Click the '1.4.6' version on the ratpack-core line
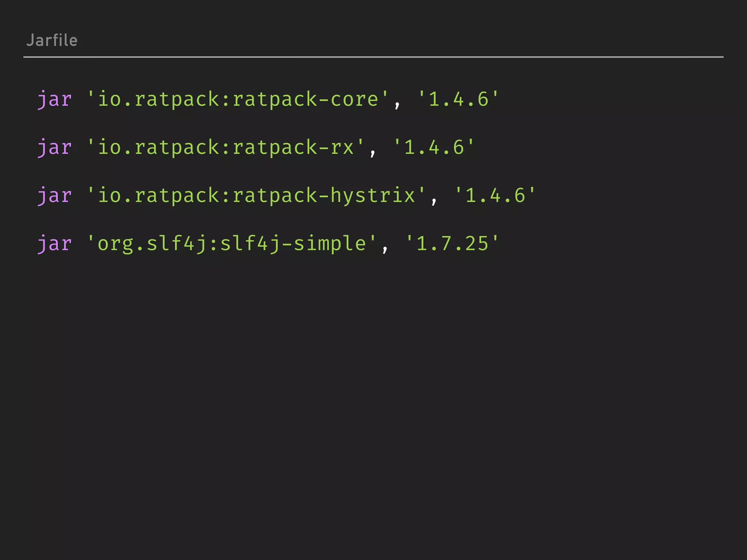747x560 pixels. 458,99
